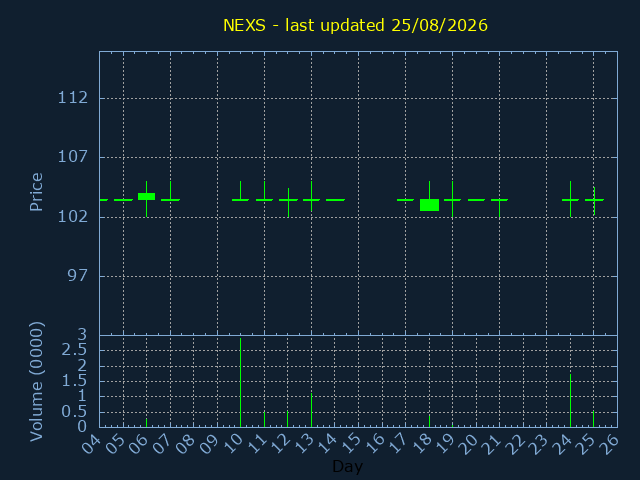Click the volume tick label "2.5"
The image size is (640, 480).
pos(74,350)
